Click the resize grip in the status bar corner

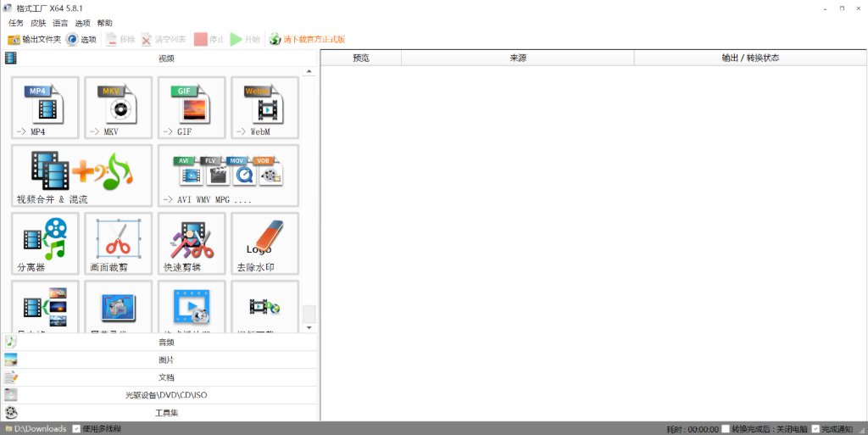point(862,429)
